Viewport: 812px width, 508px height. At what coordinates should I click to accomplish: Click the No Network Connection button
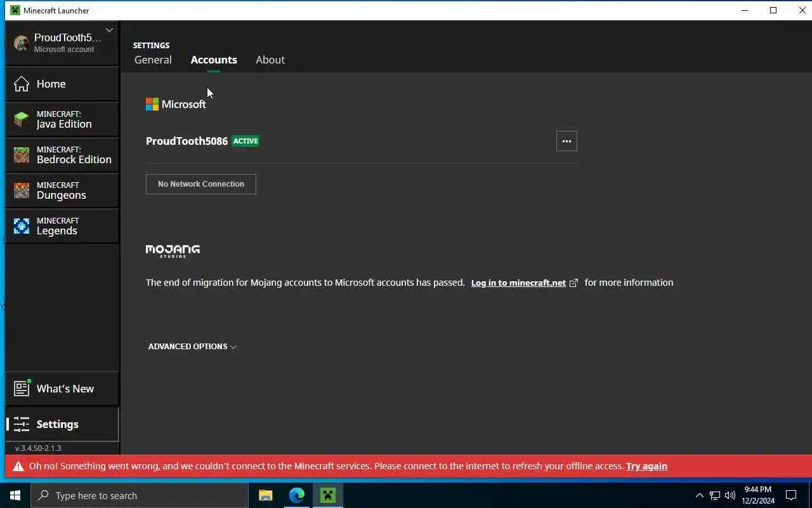coord(201,184)
